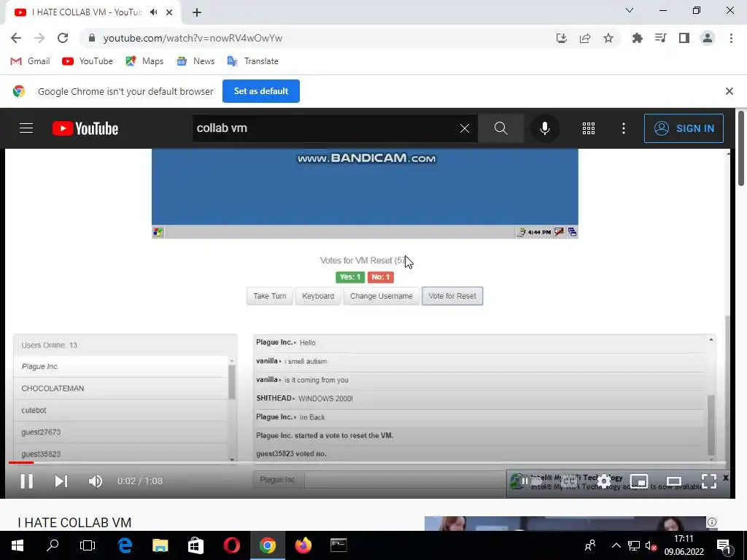Open the Translate bookmark
747x560 pixels.
253,61
